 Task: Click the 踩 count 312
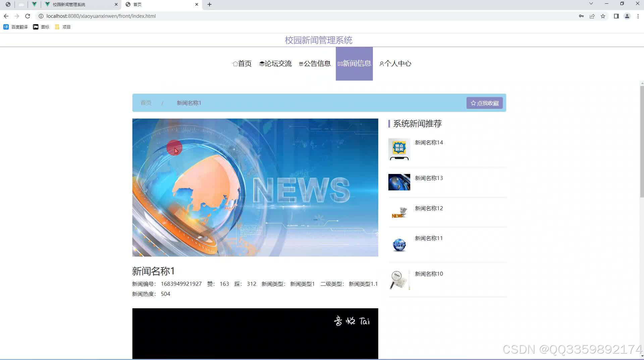252,284
